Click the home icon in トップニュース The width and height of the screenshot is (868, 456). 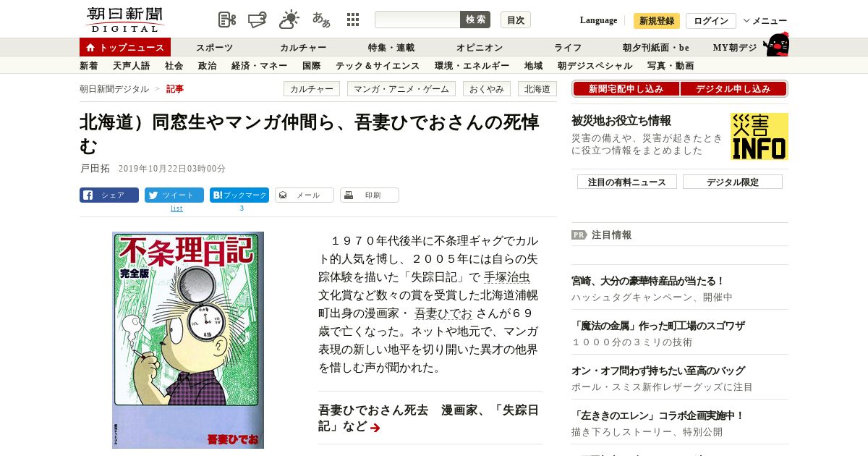(x=90, y=48)
